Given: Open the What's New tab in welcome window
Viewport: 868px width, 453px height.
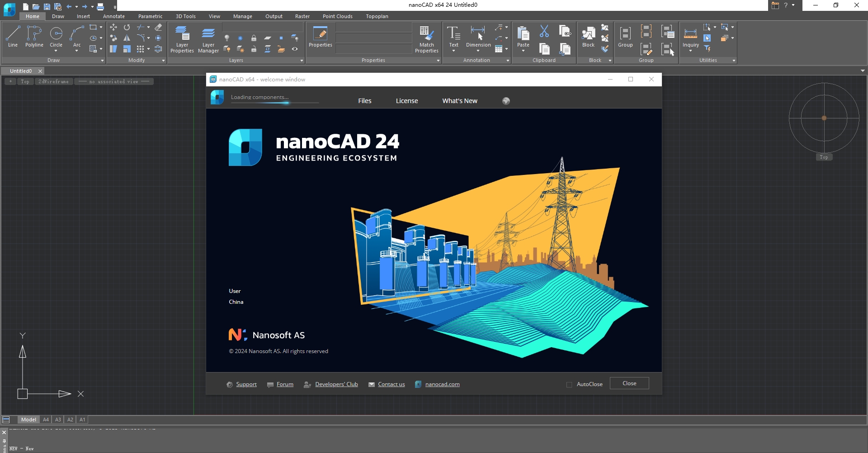Looking at the screenshot, I should (x=459, y=100).
